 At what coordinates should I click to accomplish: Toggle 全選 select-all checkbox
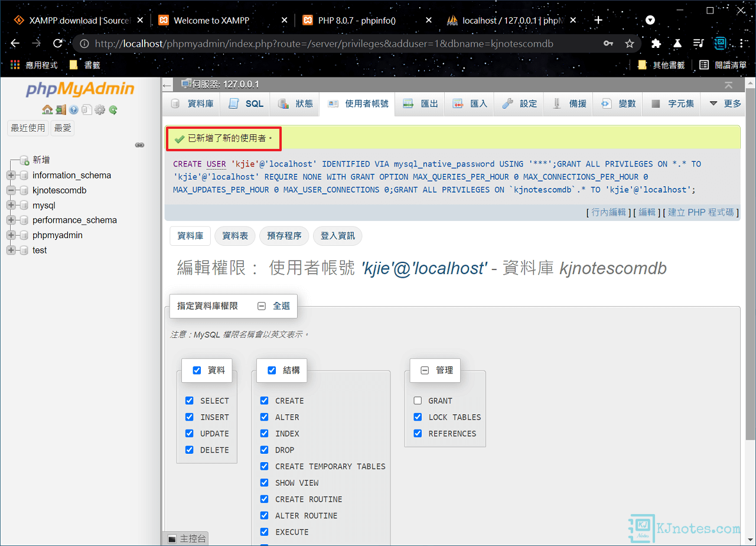tap(262, 306)
